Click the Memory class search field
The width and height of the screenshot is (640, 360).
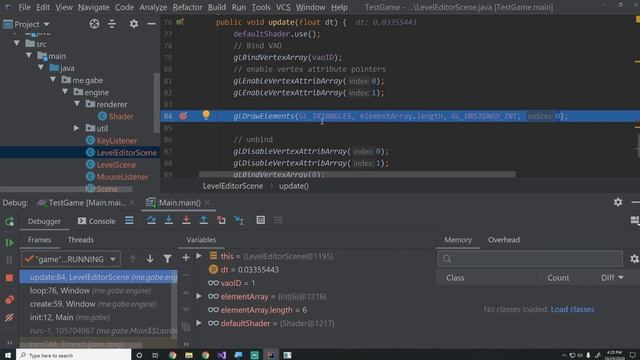530,259
